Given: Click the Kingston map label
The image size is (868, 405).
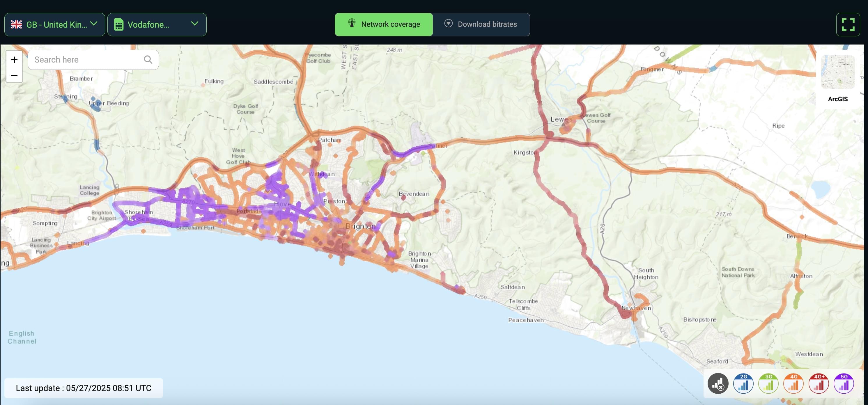Looking at the screenshot, I should pos(525,153).
